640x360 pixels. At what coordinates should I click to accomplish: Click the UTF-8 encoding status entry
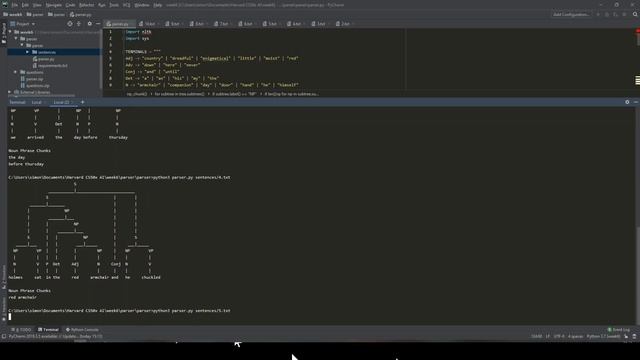tap(559, 336)
